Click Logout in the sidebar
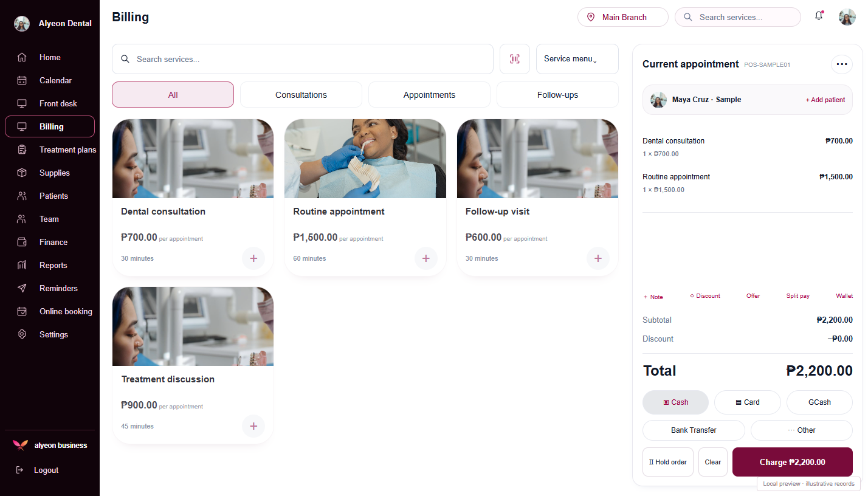The height and width of the screenshot is (496, 868). tap(46, 470)
